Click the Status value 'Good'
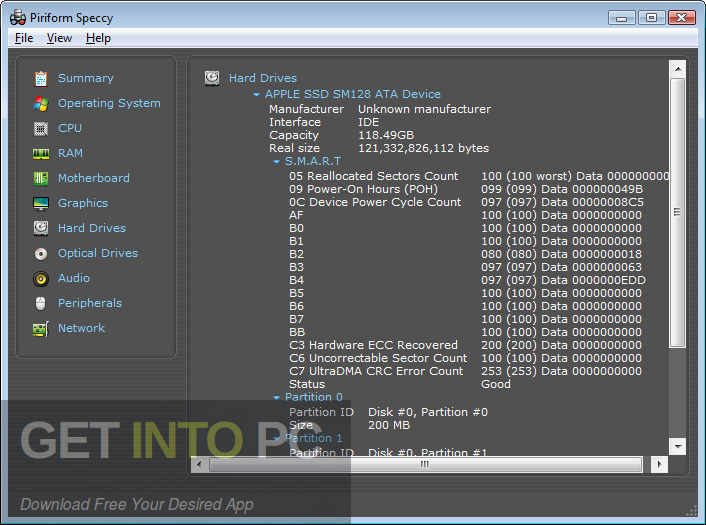The width and height of the screenshot is (706, 525). point(496,385)
